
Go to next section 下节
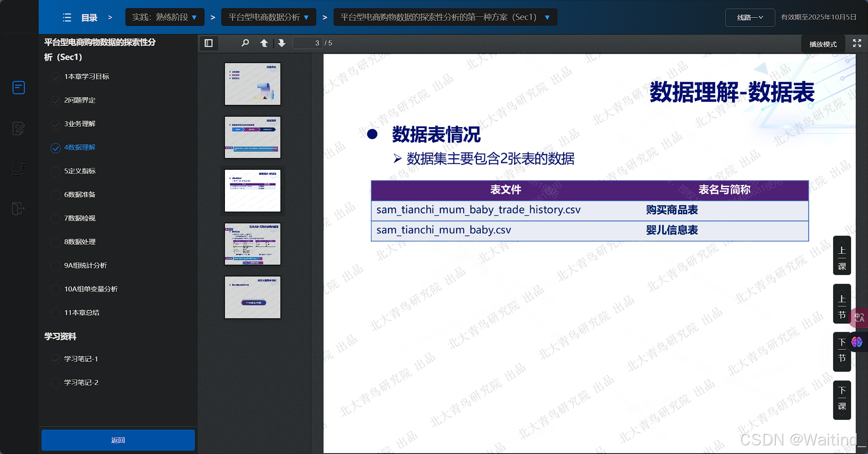pos(842,352)
